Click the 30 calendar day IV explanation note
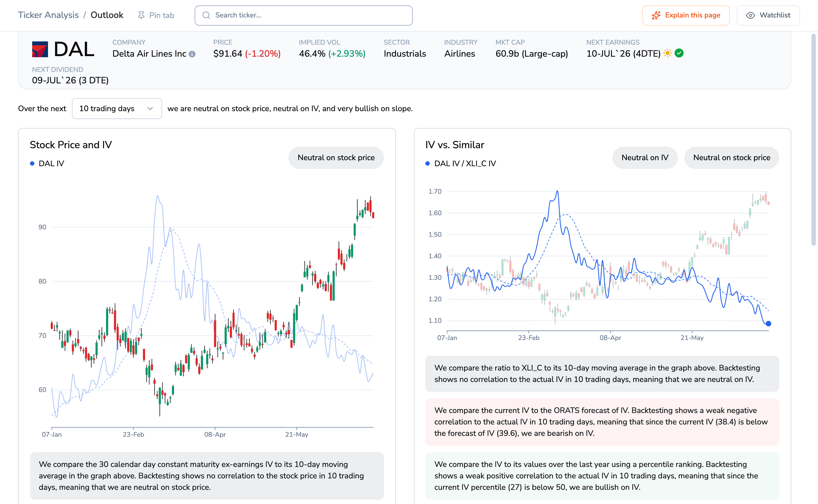Viewport: 818px width, 504px height. pos(207,476)
